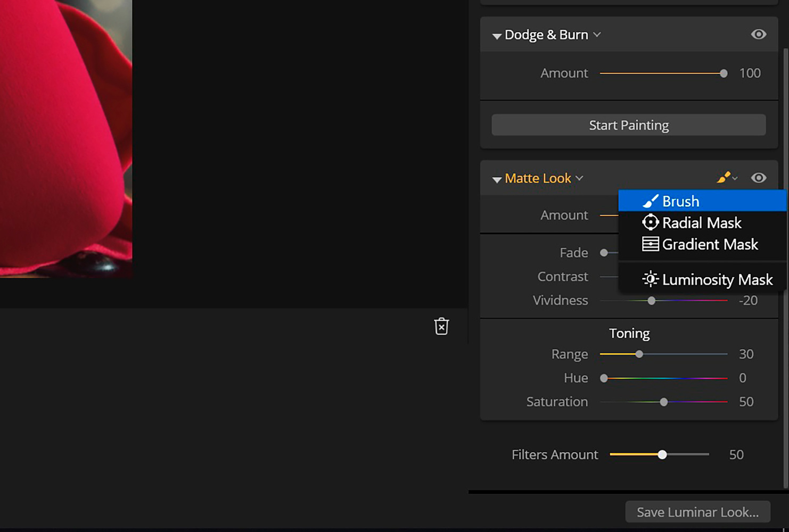Image resolution: width=789 pixels, height=532 pixels.
Task: Click the Hue value 0
Action: pos(743,378)
